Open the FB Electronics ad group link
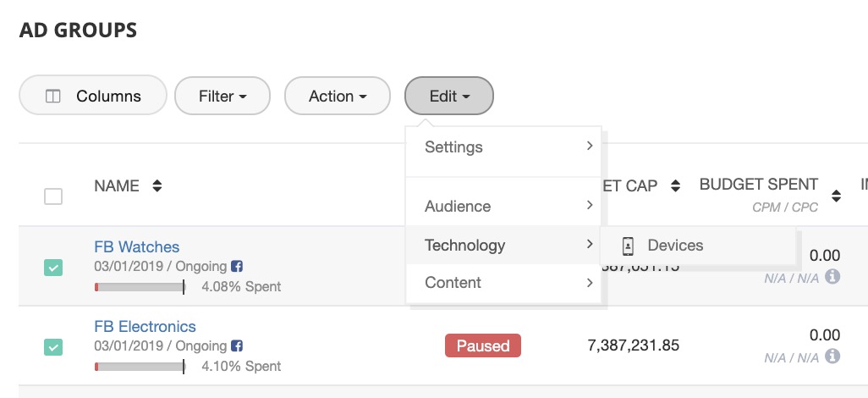 point(145,327)
